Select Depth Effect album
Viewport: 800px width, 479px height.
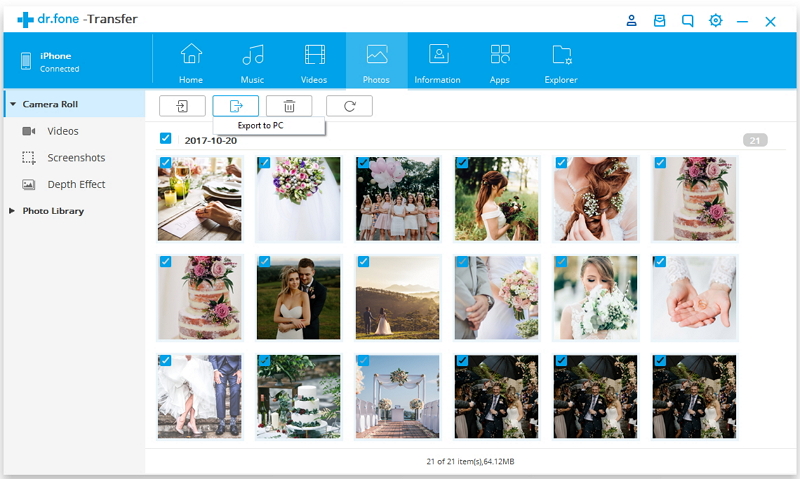(76, 184)
